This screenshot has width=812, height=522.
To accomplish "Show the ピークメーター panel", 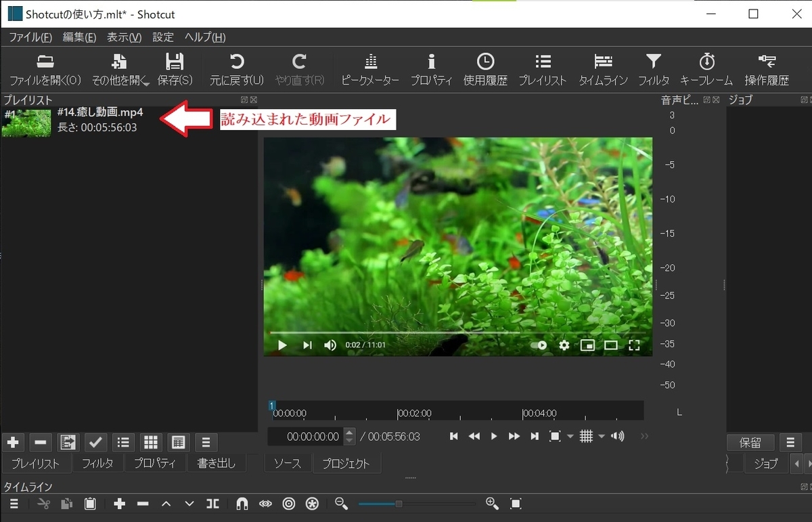I will (370, 70).
